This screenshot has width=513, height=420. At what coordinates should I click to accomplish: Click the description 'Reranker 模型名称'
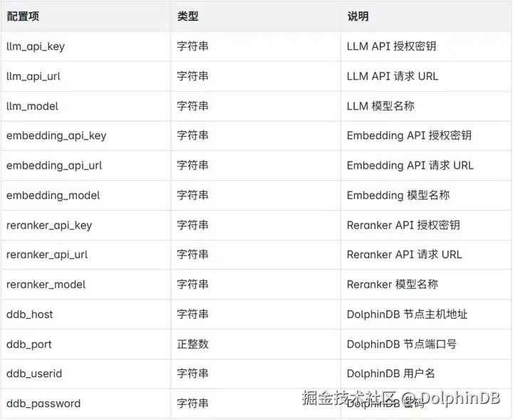pyautogui.click(x=393, y=284)
